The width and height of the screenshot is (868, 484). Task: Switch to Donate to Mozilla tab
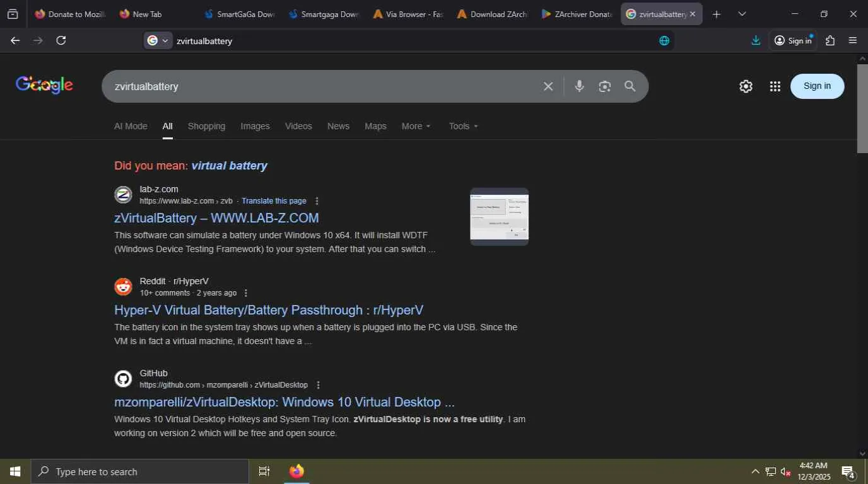[70, 14]
